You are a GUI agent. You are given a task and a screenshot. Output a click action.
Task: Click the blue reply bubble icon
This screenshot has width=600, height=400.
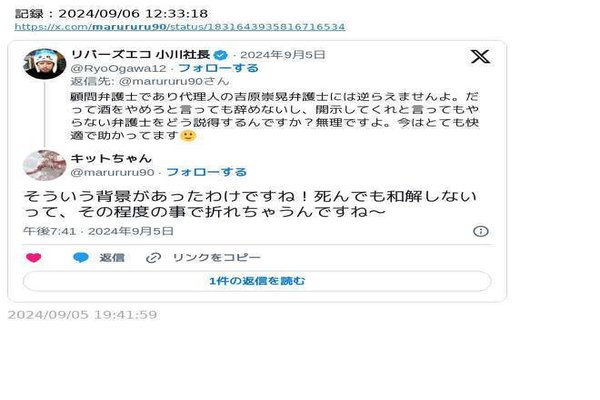coord(81,258)
